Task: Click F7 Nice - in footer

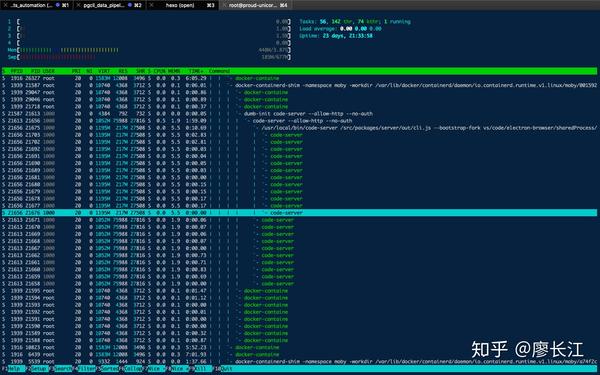Action: click(x=155, y=369)
